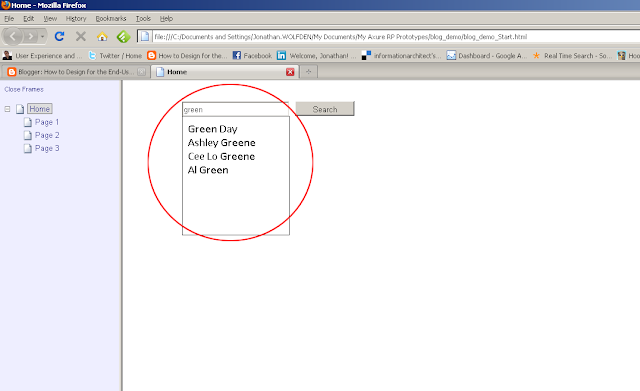Open the Edit menu
This screenshot has width=640, height=391.
29,18
